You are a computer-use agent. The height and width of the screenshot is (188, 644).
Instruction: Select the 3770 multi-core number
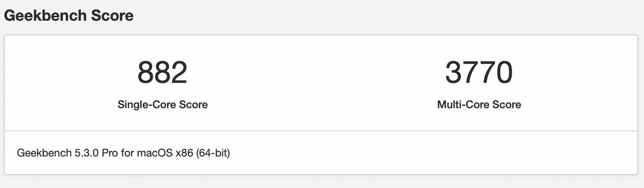(479, 73)
